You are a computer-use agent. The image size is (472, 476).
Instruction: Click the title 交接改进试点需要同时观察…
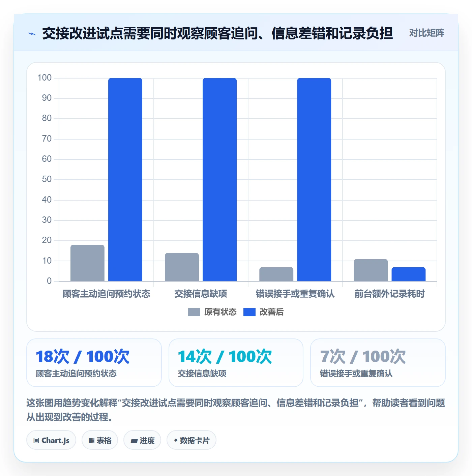point(217,33)
